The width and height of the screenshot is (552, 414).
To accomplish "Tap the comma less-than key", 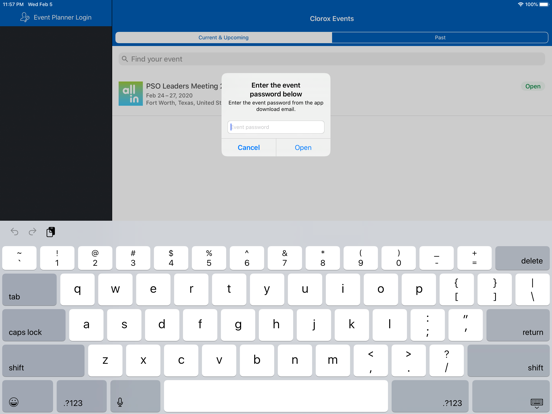I will pos(371,361).
